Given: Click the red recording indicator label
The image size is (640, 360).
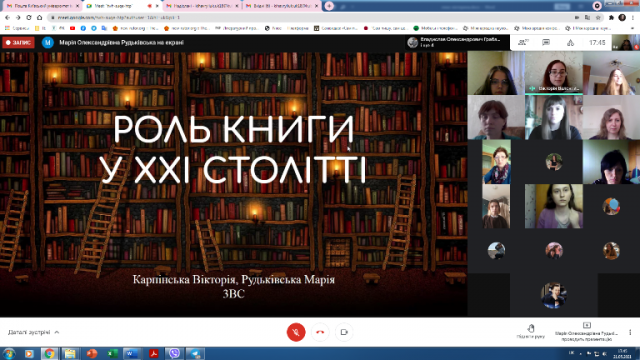Looking at the screenshot, I should tap(18, 42).
